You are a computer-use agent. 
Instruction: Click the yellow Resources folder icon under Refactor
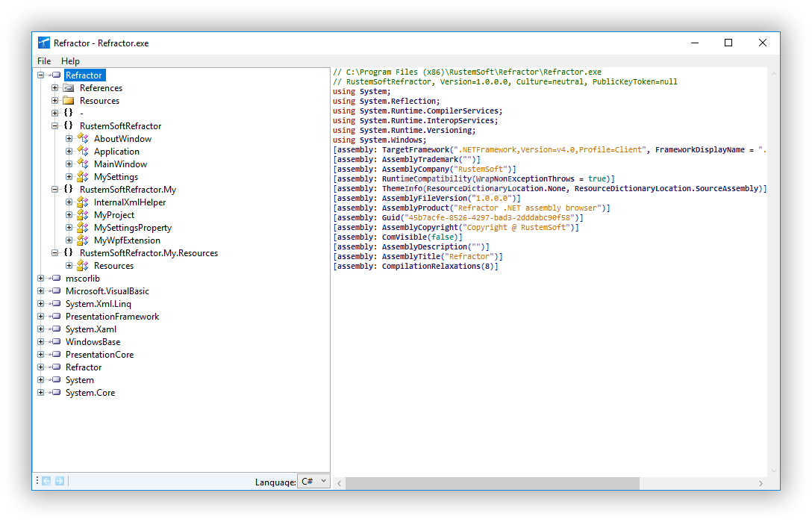(x=69, y=101)
